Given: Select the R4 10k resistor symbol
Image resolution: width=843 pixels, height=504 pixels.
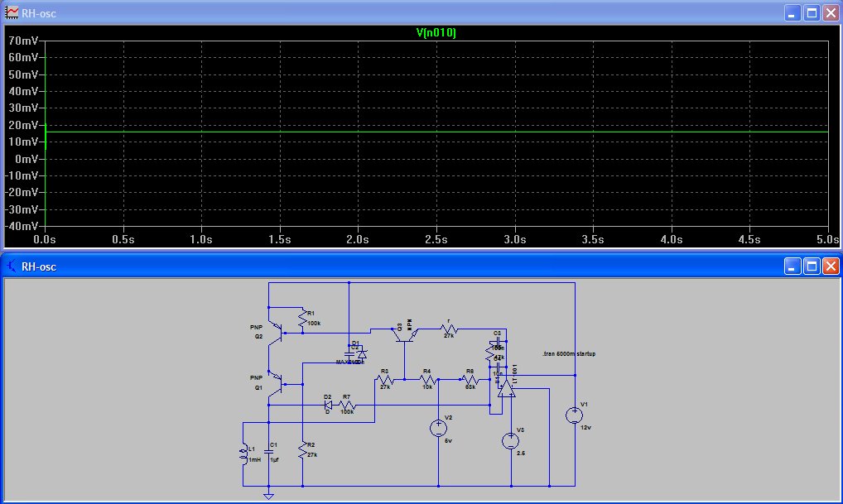Looking at the screenshot, I should point(427,380).
